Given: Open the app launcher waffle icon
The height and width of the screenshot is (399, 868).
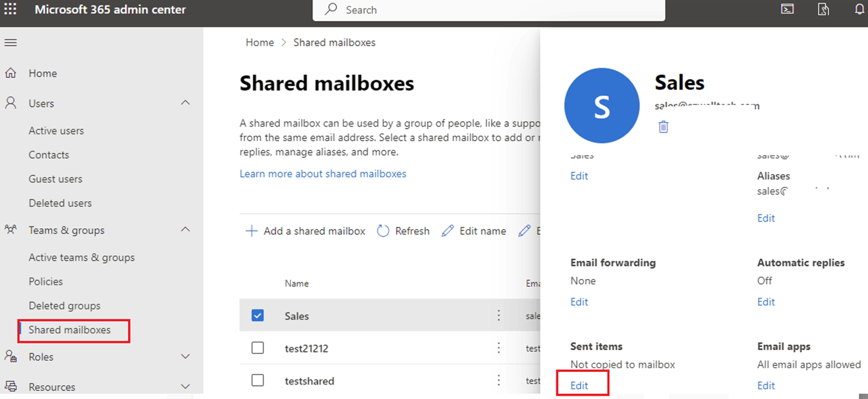Looking at the screenshot, I should 11,9.
